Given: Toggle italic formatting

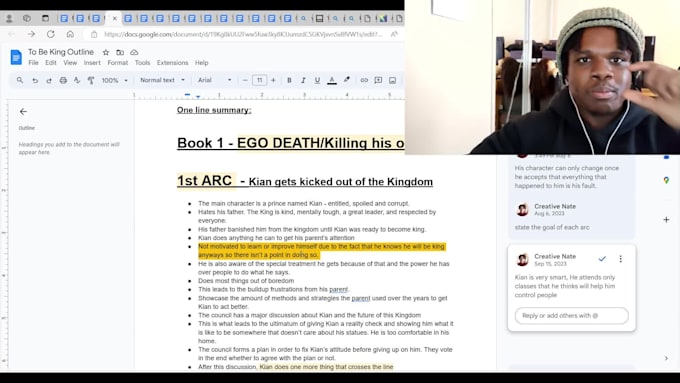Looking at the screenshot, I should [x=303, y=80].
